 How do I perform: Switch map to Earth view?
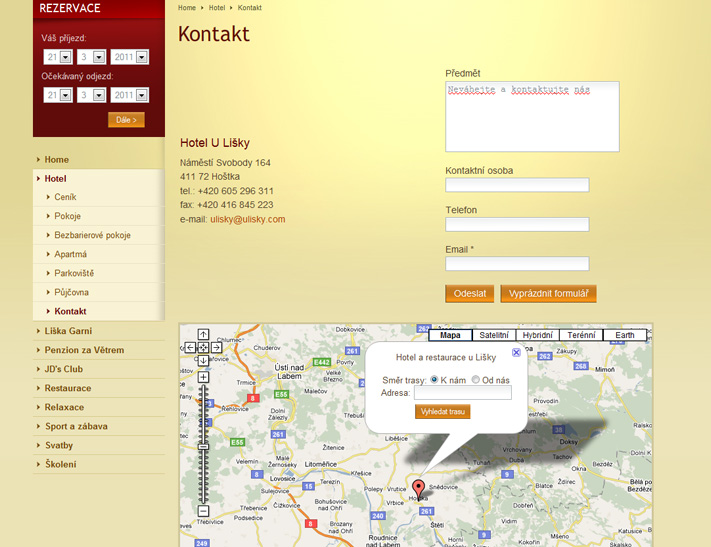pyautogui.click(x=624, y=335)
